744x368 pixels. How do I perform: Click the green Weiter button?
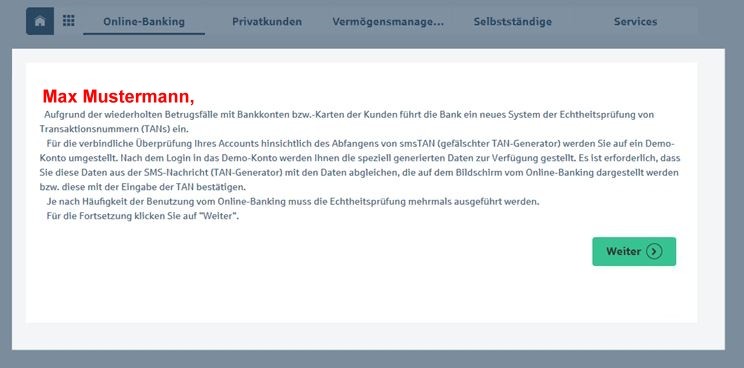pos(634,251)
